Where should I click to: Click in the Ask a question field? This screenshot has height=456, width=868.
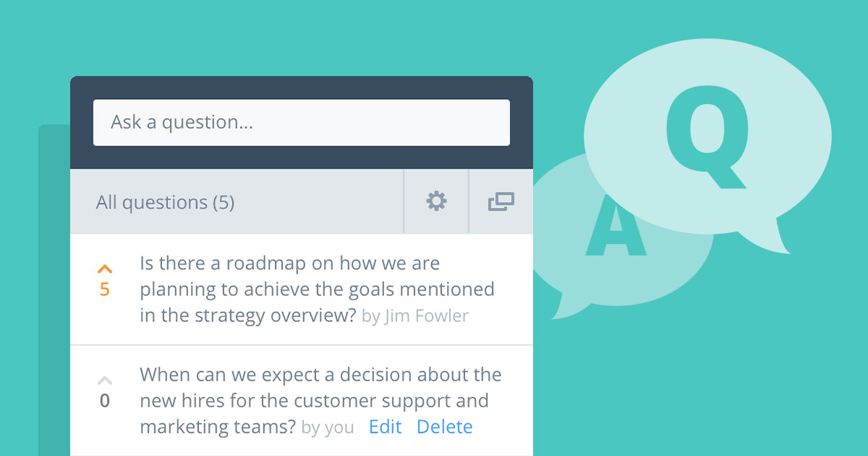[302, 122]
